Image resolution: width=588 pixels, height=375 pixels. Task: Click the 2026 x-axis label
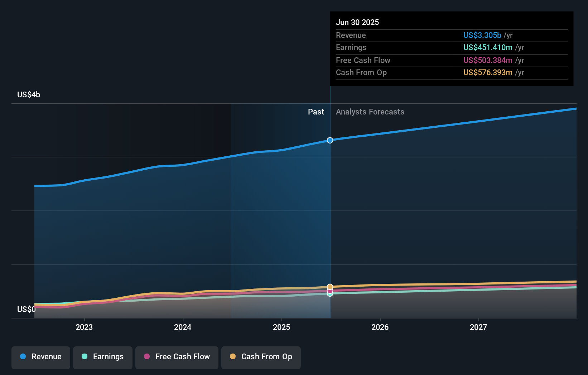click(380, 327)
